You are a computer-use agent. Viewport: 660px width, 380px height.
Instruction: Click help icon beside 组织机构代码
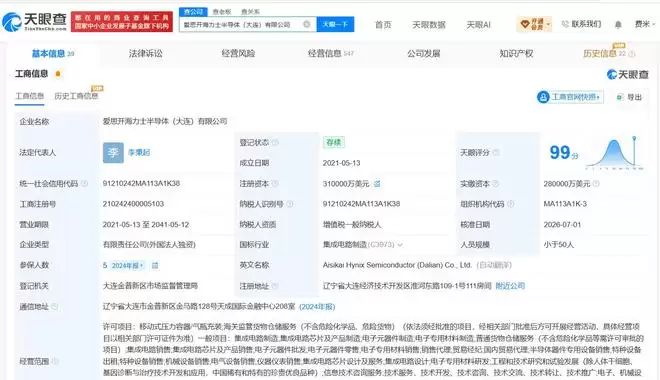511,204
